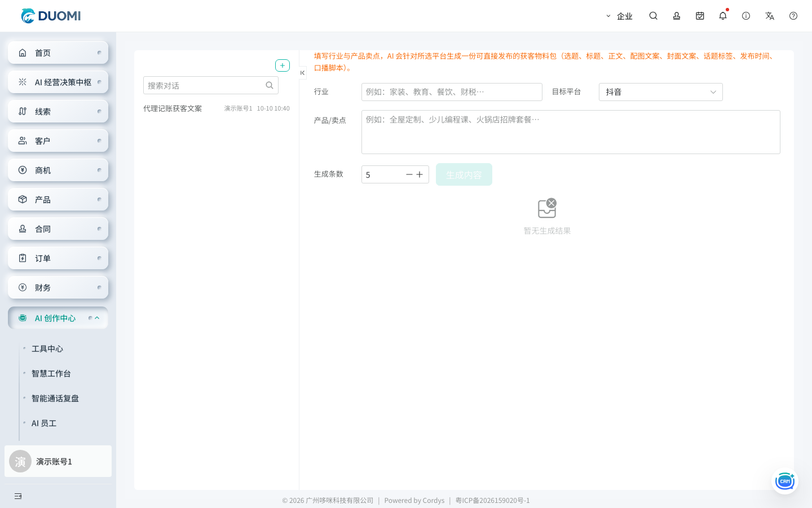This screenshot has width=812, height=508.
Task: Decrease 生成条数 with minus button
Action: click(409, 174)
